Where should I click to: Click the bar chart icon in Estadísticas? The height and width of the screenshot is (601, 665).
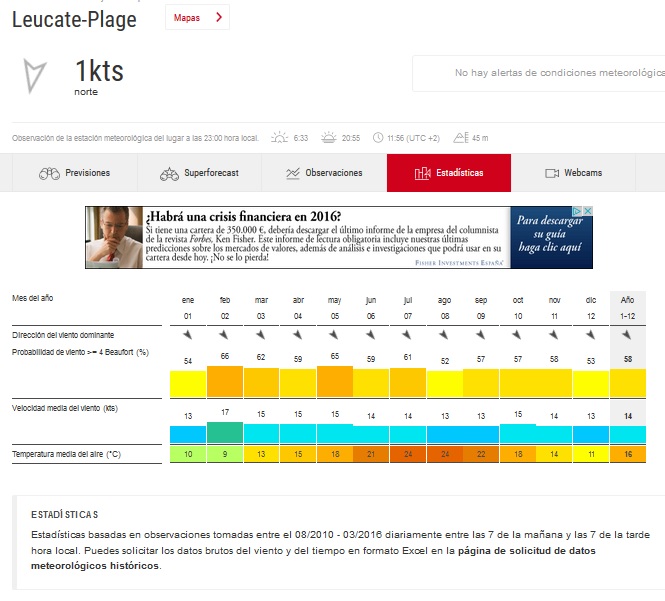tap(422, 173)
